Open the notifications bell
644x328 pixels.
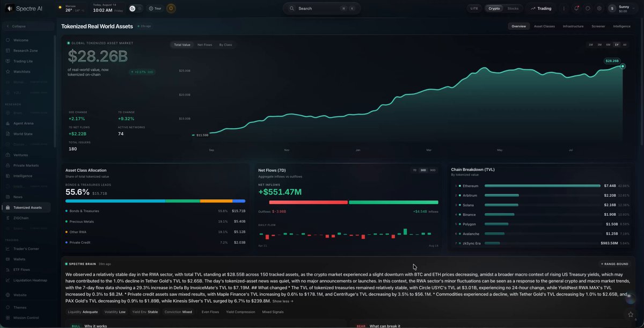576,9
